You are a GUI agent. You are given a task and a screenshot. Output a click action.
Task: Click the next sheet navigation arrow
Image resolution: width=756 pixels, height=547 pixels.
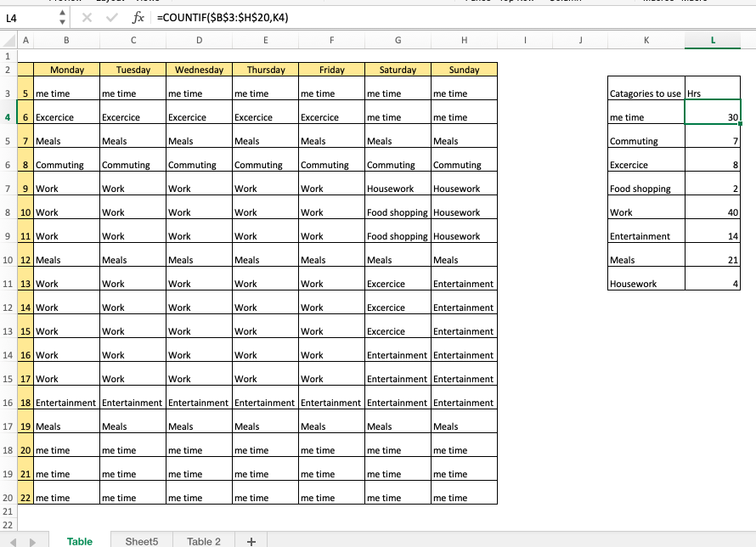32,542
